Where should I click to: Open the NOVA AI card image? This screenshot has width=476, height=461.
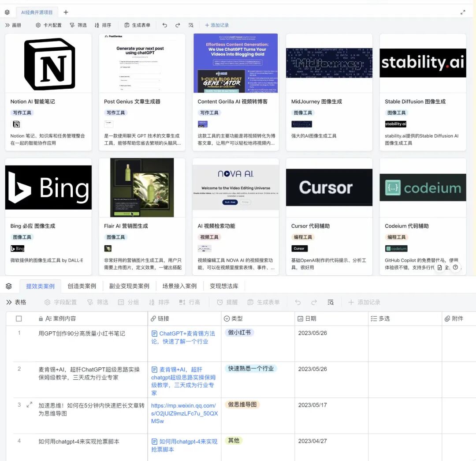[x=235, y=187]
